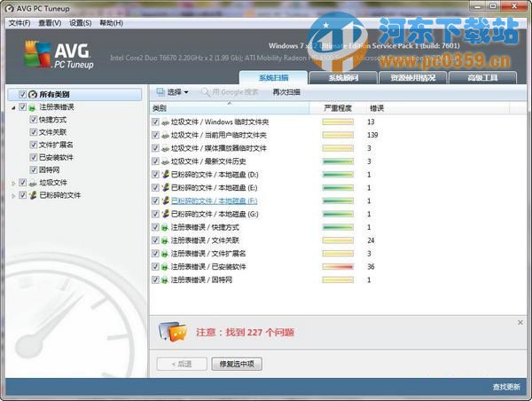
Task: Click the 修复选中项 button
Action: pos(237,364)
